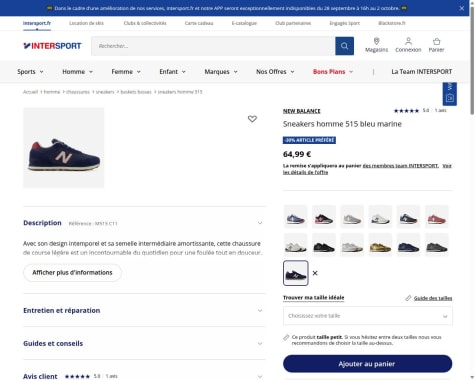Select the intersport.fr top tab
This screenshot has width=475, height=380.
tap(37, 23)
